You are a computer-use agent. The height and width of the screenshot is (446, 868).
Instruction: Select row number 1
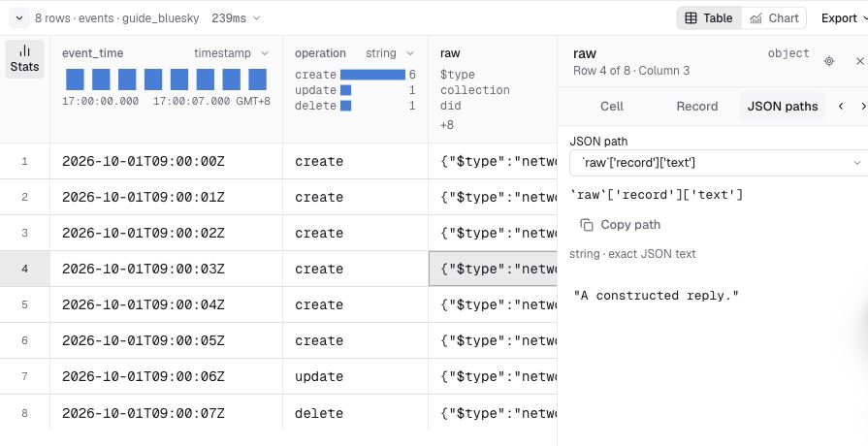pos(24,162)
